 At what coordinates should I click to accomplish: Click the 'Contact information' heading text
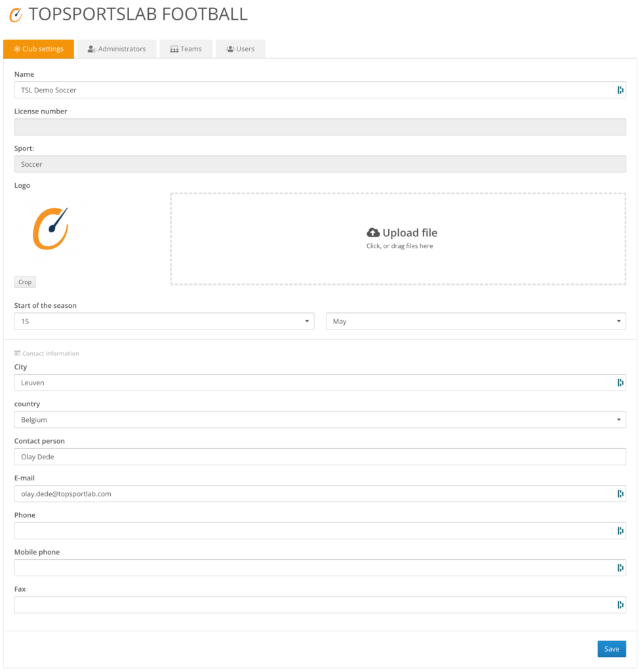tap(50, 354)
